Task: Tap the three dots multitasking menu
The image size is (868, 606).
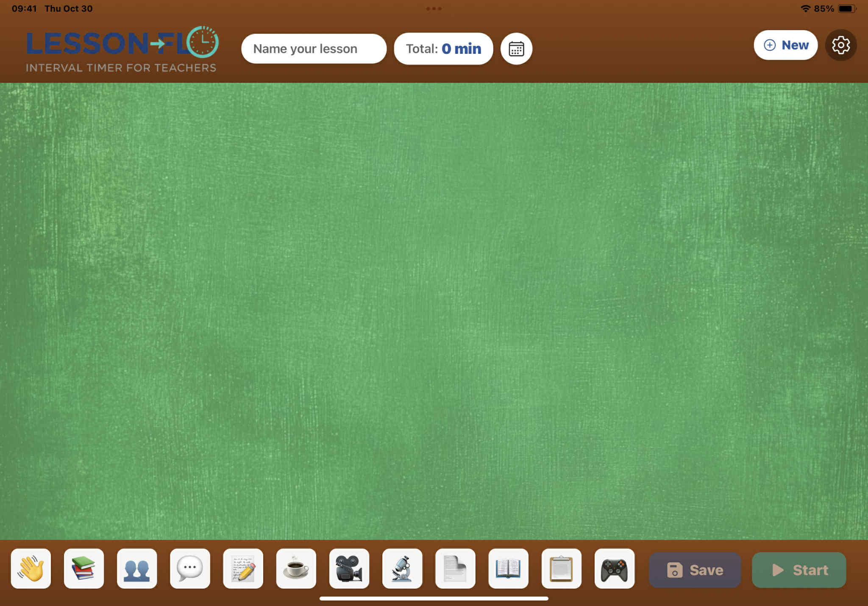Action: tap(434, 8)
